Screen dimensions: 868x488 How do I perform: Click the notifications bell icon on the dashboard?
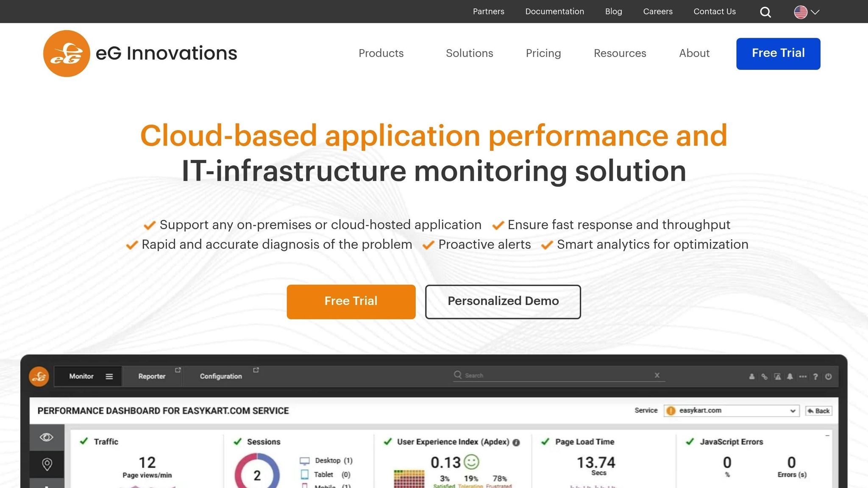790,376
